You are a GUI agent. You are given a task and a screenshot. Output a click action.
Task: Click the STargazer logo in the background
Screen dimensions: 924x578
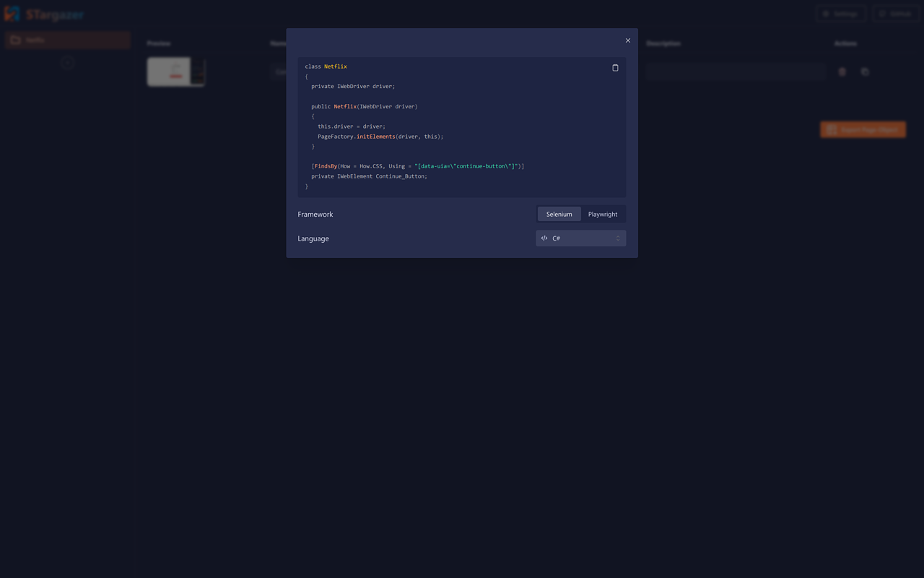pos(44,14)
